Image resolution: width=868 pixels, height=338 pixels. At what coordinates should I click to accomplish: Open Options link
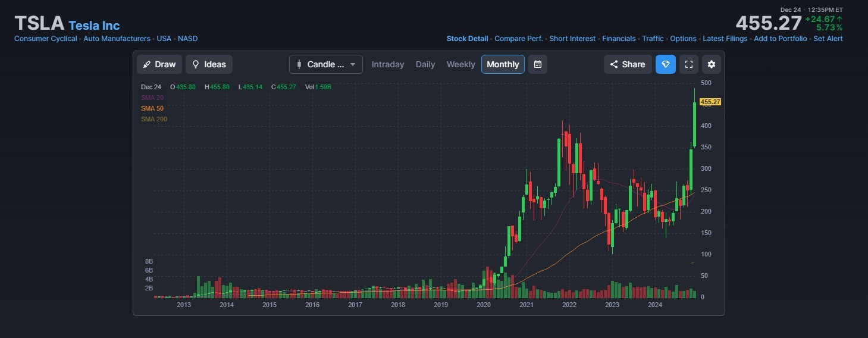[683, 39]
